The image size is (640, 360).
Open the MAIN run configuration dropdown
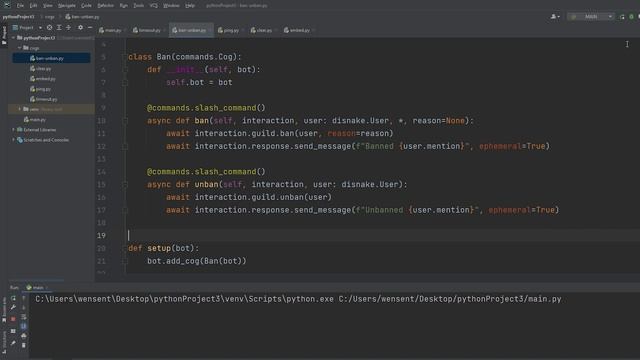[591, 17]
